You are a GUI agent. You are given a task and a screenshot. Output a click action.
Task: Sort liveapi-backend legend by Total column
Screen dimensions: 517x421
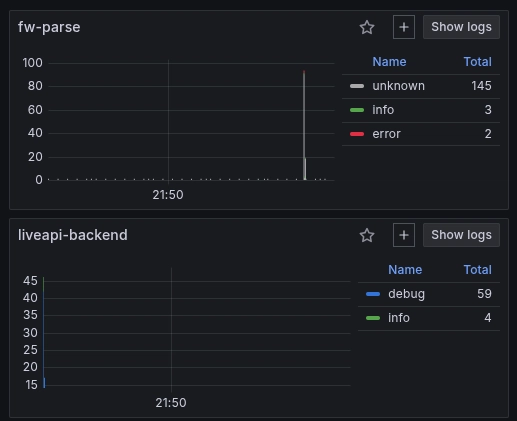pyautogui.click(x=477, y=270)
